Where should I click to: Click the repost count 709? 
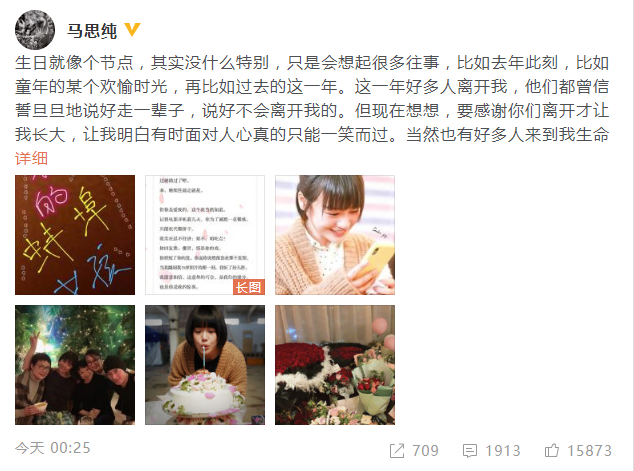coord(425,450)
